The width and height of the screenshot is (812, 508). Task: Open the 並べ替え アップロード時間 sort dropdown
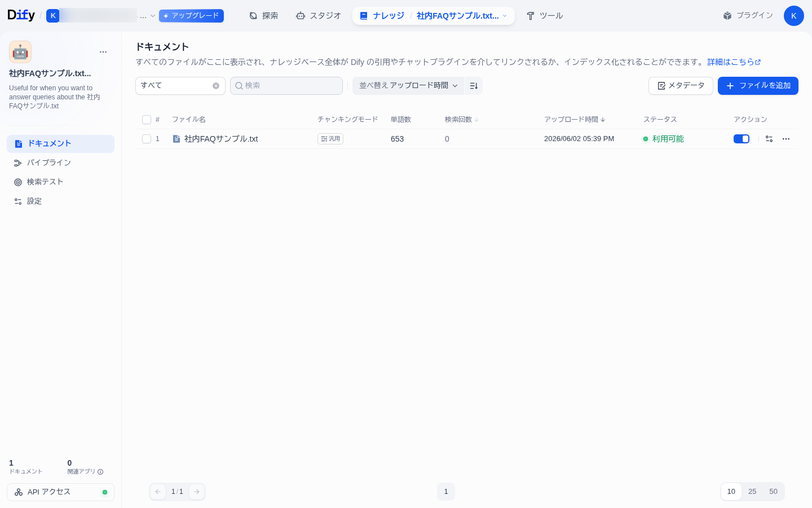408,86
